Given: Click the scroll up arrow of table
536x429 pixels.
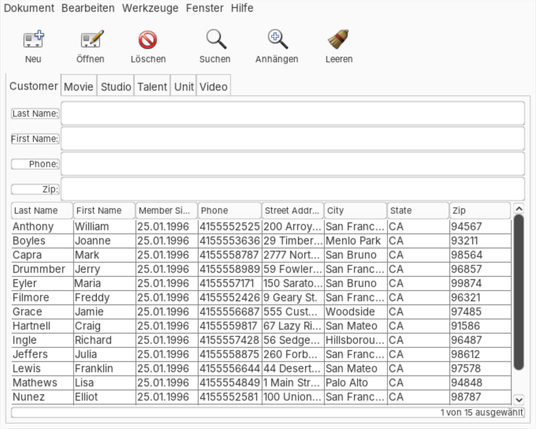Looking at the screenshot, I should pos(519,208).
